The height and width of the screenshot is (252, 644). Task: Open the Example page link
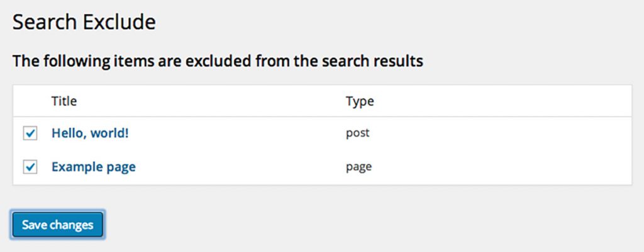(x=93, y=168)
